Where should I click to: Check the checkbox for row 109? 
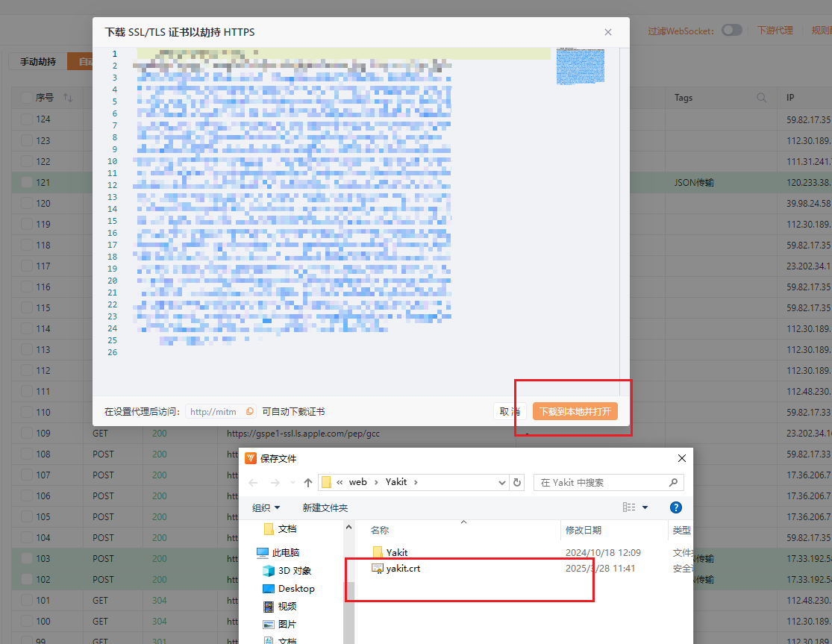click(x=27, y=434)
